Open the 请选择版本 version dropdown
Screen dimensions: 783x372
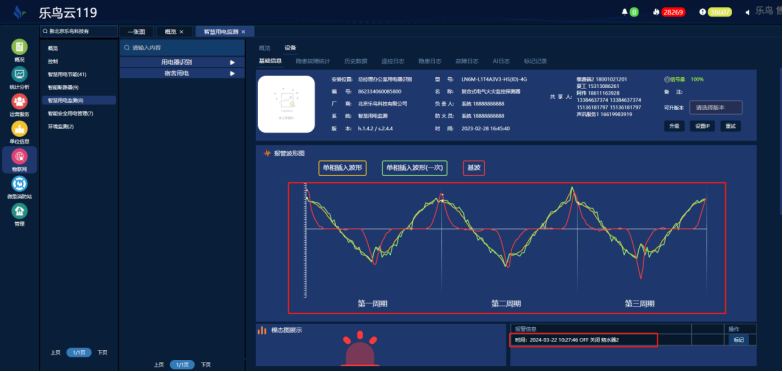(x=716, y=107)
